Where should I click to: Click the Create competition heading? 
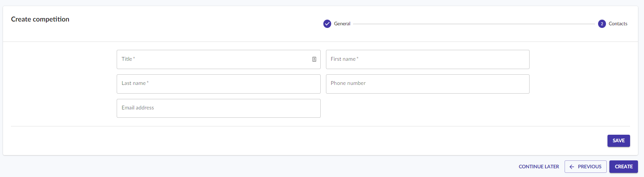point(40,19)
